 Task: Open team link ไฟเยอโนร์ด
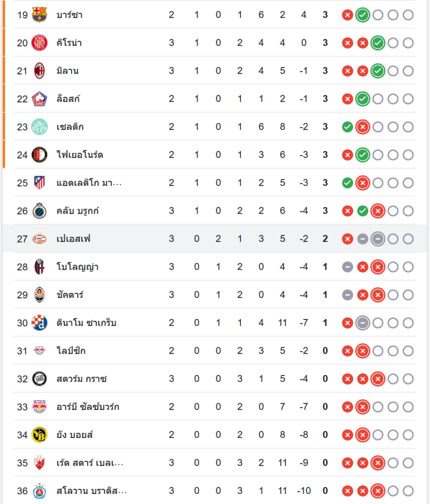80,155
